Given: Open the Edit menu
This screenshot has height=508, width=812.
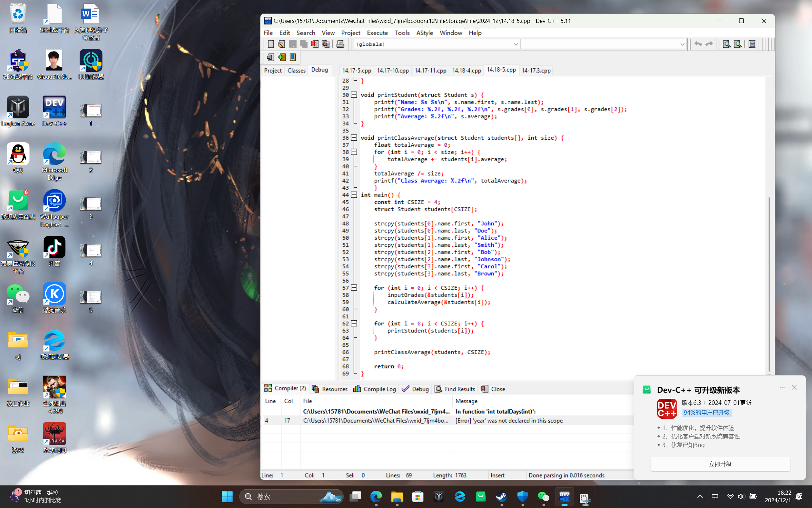Looking at the screenshot, I should [x=285, y=33].
